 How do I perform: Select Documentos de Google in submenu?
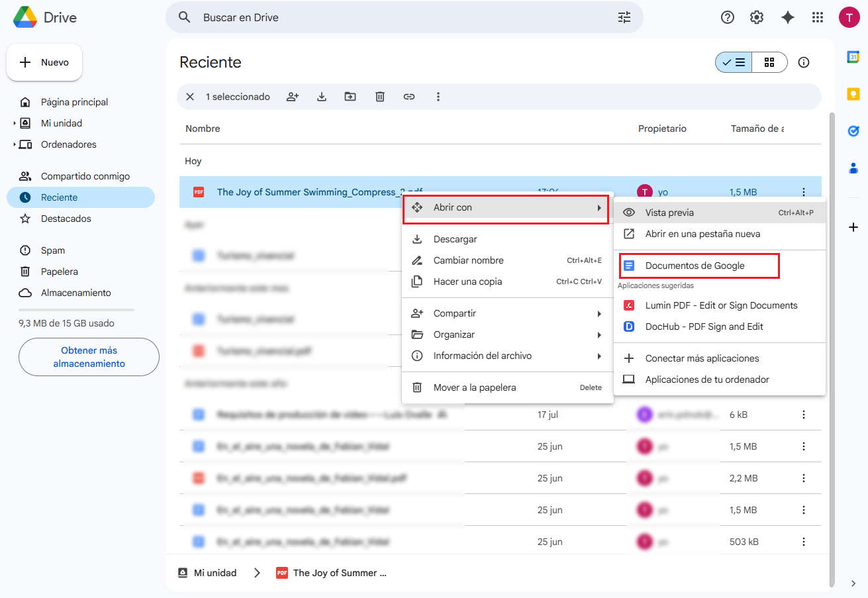[695, 266]
